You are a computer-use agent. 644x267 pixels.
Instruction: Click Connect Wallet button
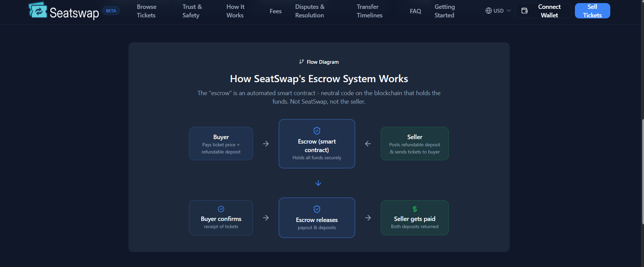point(544,11)
